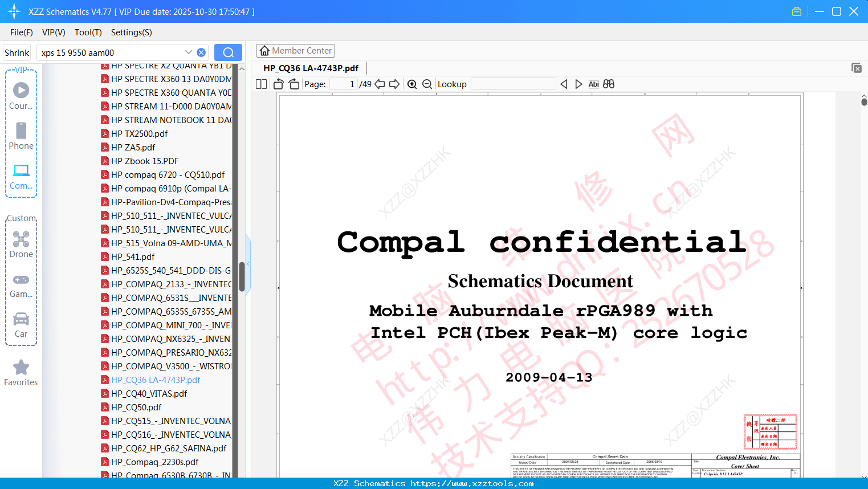Open HP_515_Volna 09-AMD-UMA file
The image size is (868, 489).
(x=166, y=243)
